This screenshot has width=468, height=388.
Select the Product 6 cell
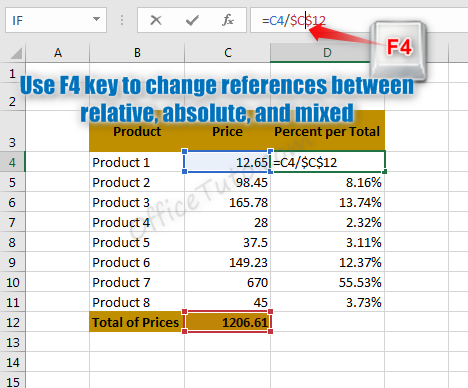(x=137, y=262)
